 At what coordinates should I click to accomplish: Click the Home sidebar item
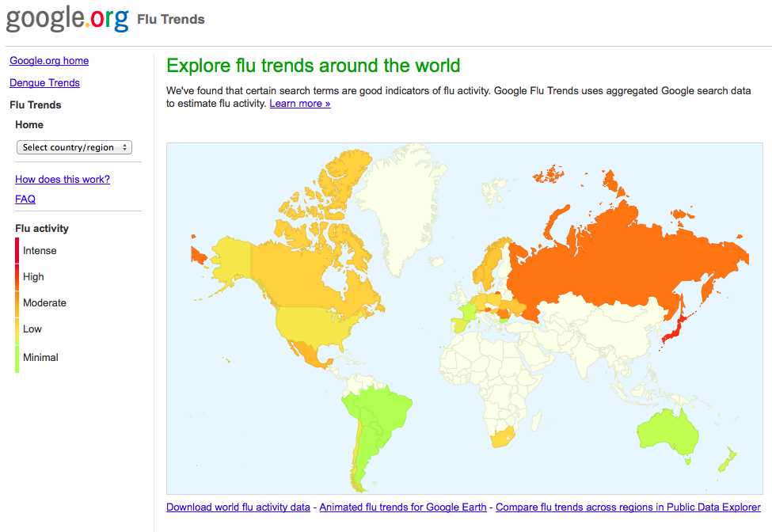29,124
